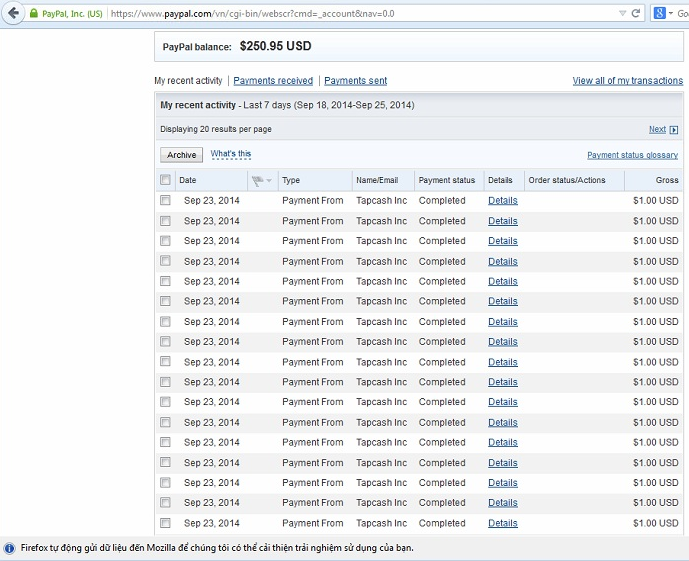Expand the flag column filter dropdown arrow
The image size is (689, 561).
click(269, 181)
